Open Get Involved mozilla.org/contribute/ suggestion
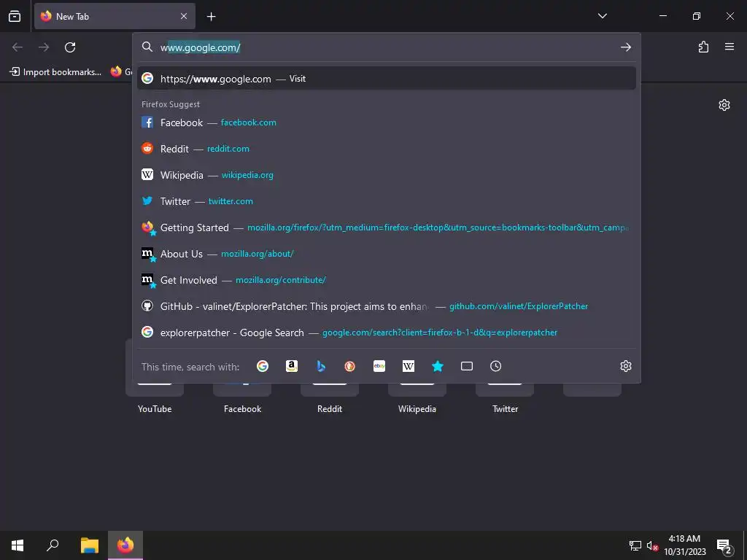 [387, 280]
